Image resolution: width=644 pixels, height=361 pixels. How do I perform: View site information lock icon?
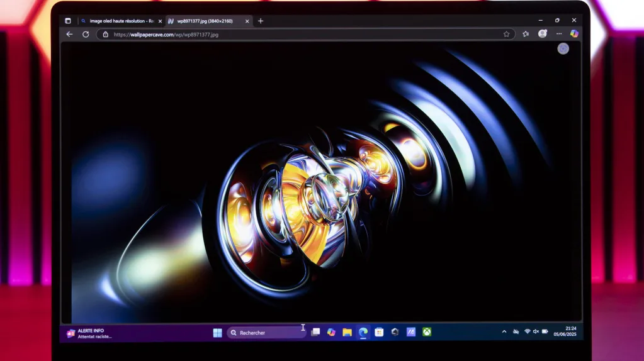point(105,35)
